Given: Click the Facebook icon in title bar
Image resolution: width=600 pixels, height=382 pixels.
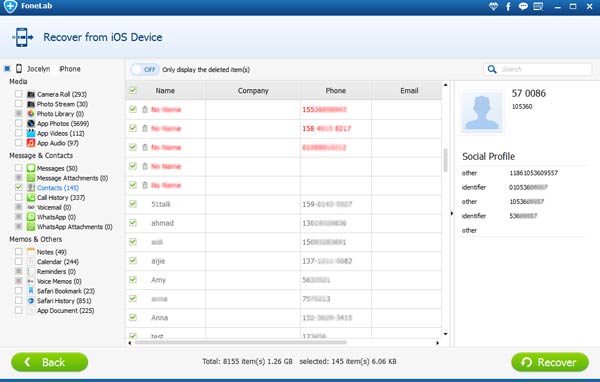Looking at the screenshot, I should [508, 7].
